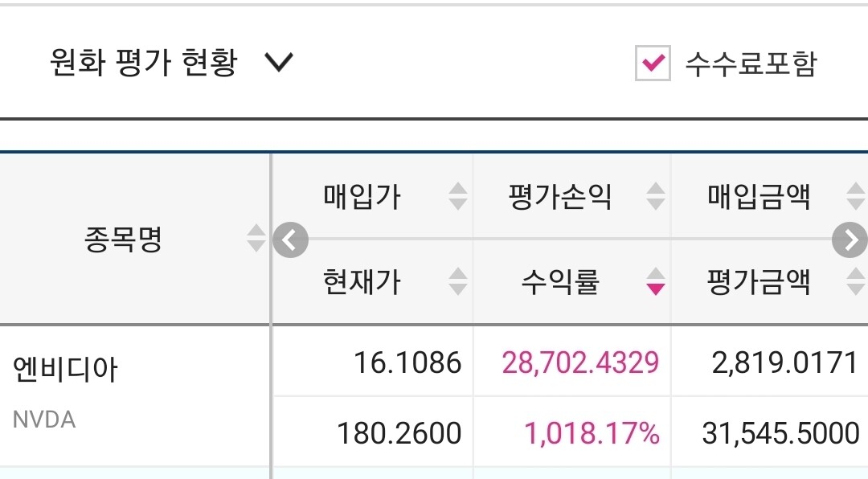Select the 1,018.17% return rate
868x479 pixels.
[x=592, y=434]
